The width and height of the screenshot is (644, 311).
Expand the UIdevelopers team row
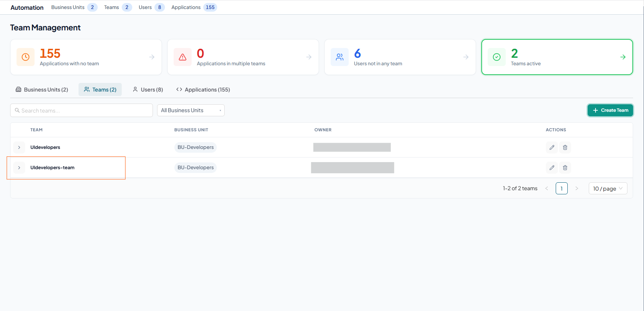[19, 147]
